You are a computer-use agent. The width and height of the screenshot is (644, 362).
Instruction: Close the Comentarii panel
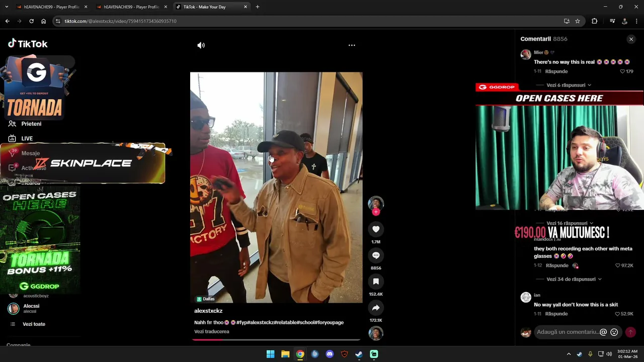[631, 39]
